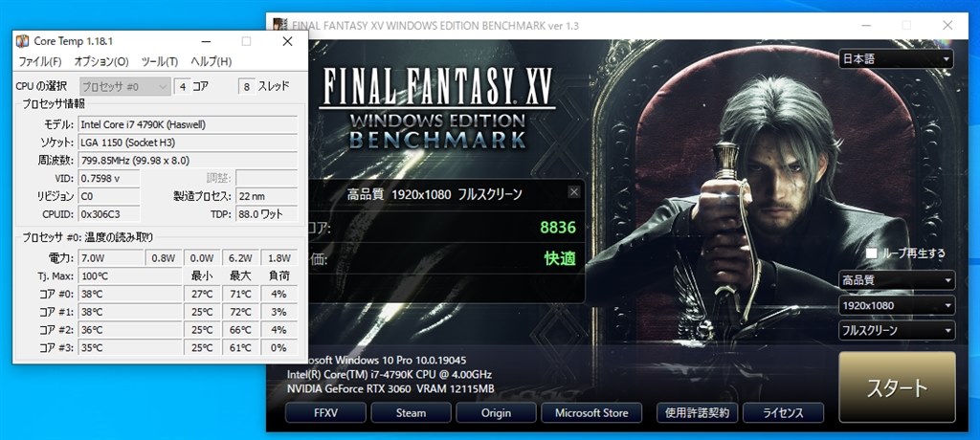Click コア #1 maximum temperature 72°C

point(240,311)
